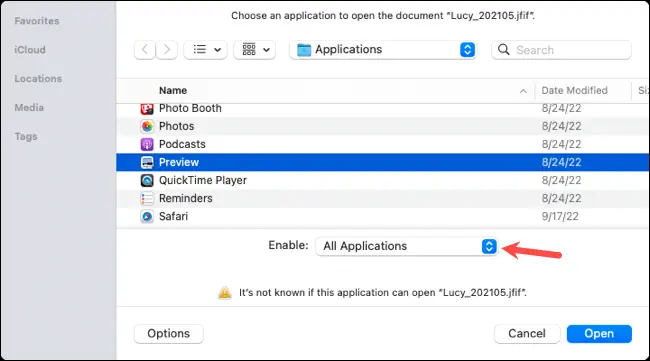Open the icon grouping dropdown
This screenshot has height=361, width=650.
255,50
